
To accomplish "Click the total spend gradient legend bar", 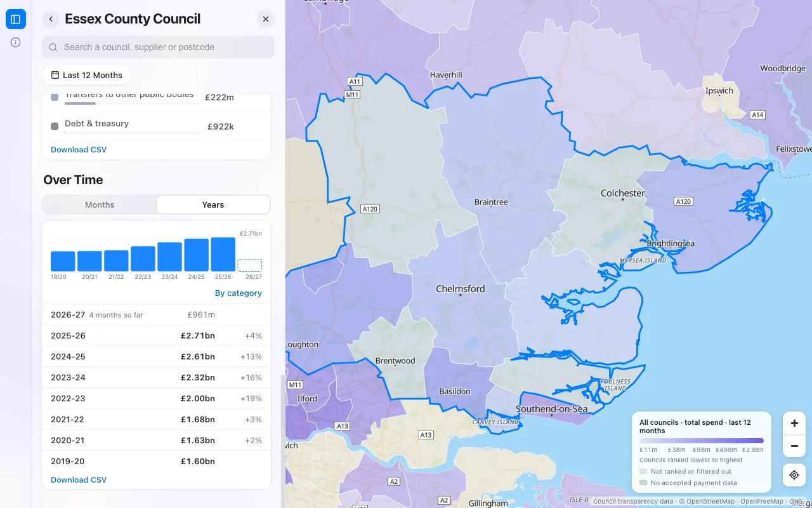I will 702,440.
